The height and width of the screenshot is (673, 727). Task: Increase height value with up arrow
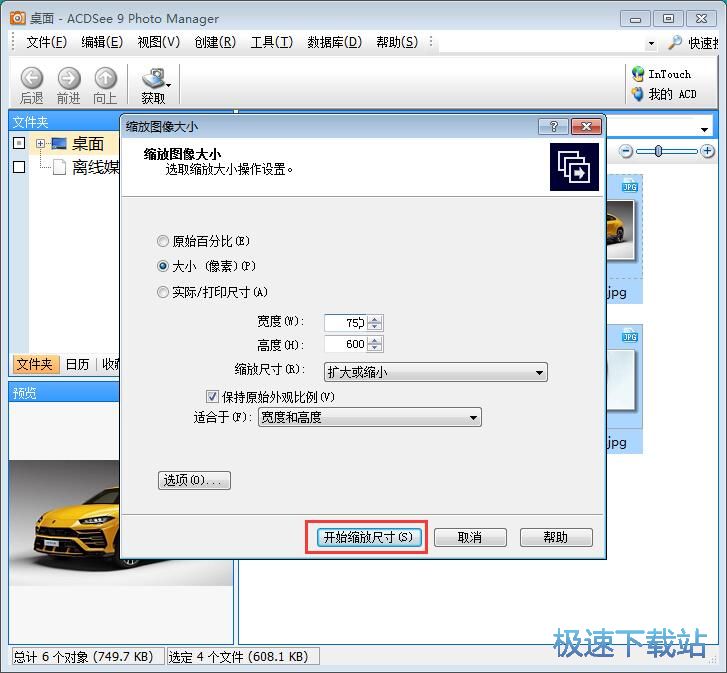[376, 340]
